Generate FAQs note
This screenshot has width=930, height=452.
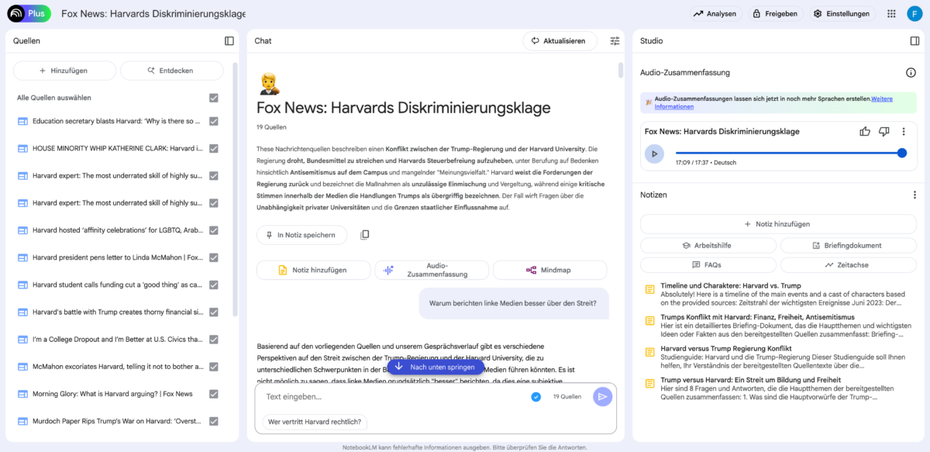pyautogui.click(x=708, y=265)
